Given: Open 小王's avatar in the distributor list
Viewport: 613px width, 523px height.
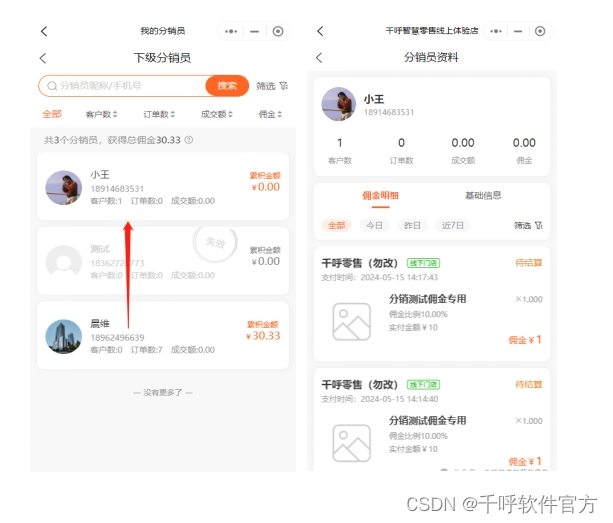Looking at the screenshot, I should point(64,188).
